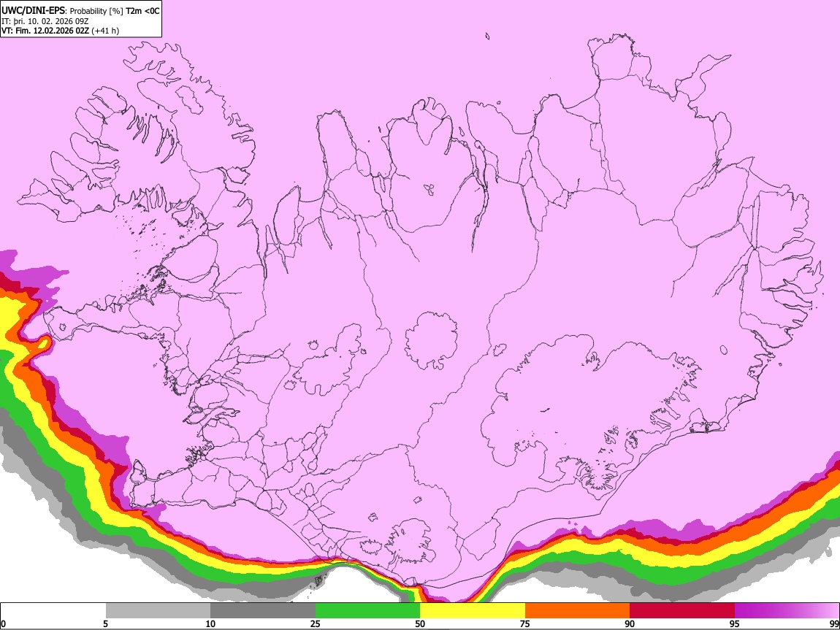Click the green 25–50% legend swatch

(367, 611)
